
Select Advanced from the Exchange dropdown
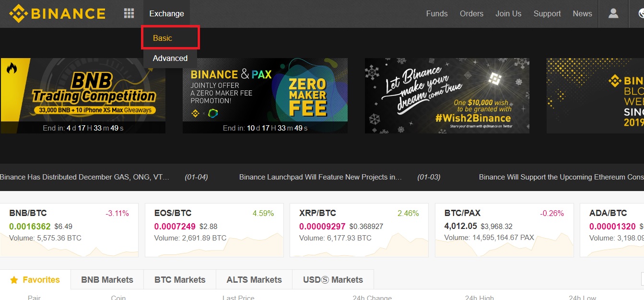point(170,58)
